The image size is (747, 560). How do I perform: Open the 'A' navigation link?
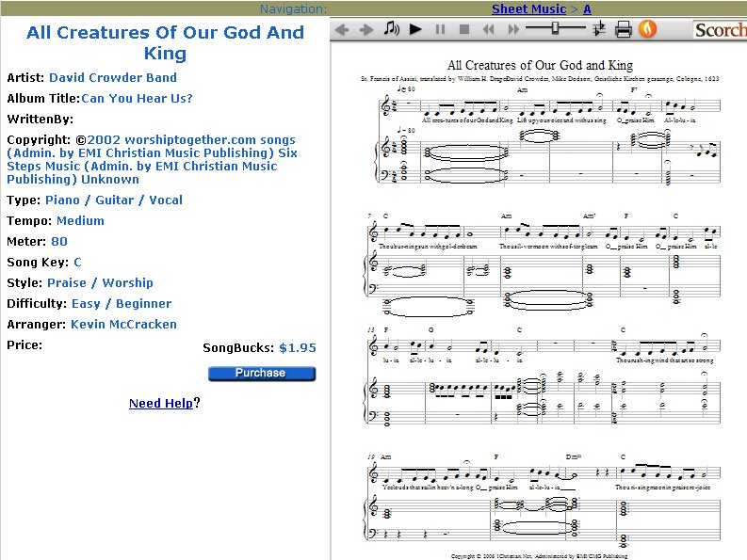click(587, 9)
